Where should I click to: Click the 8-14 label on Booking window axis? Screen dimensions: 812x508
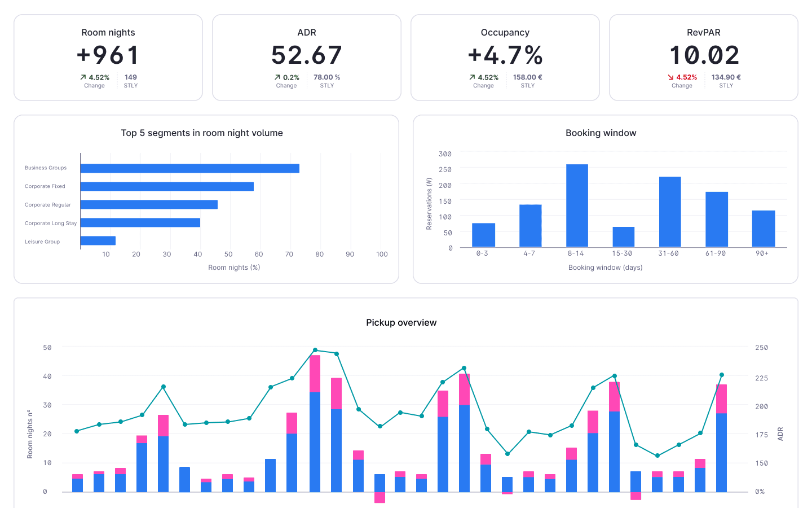(576, 254)
